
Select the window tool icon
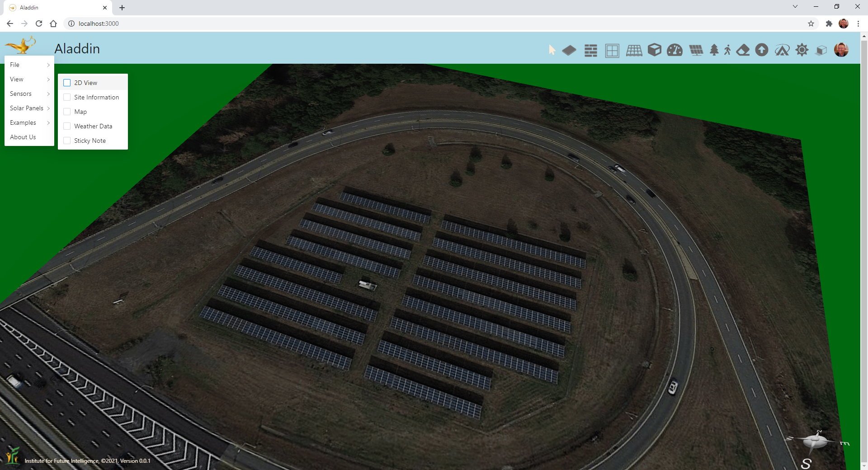pos(612,50)
